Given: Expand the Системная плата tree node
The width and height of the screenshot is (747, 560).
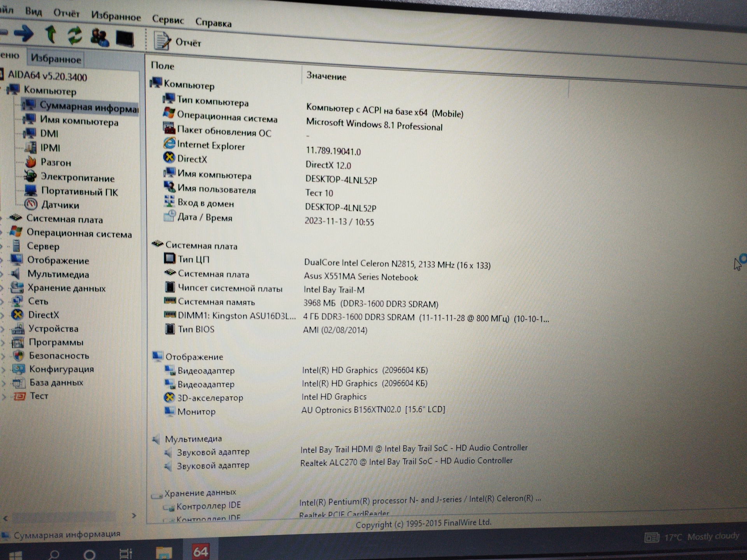Looking at the screenshot, I should (x=2, y=218).
